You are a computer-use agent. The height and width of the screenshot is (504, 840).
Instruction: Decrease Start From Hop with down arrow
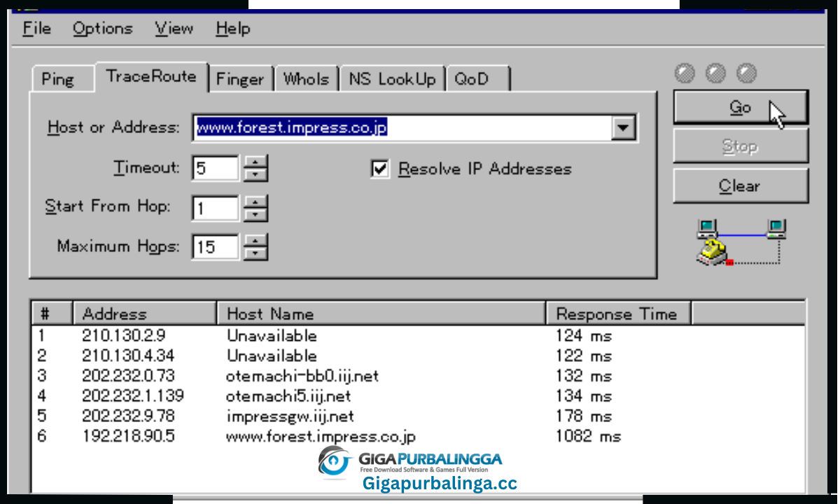(255, 214)
